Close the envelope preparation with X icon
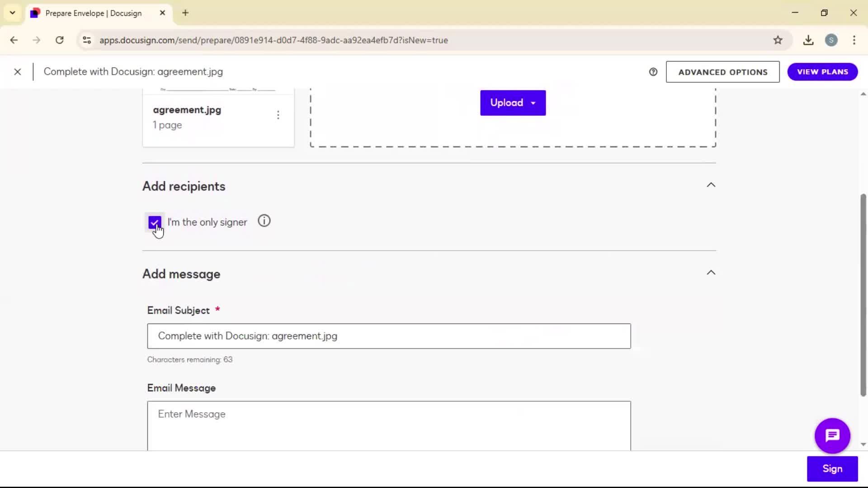 (x=18, y=72)
